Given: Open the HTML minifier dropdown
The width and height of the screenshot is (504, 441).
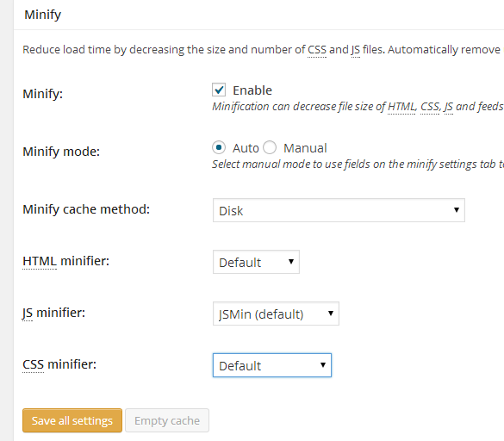Looking at the screenshot, I should pos(256,262).
